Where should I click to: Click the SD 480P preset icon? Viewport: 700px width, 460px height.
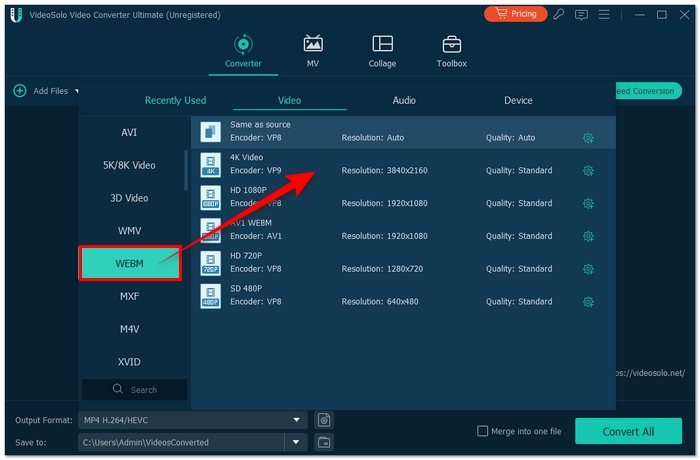210,296
